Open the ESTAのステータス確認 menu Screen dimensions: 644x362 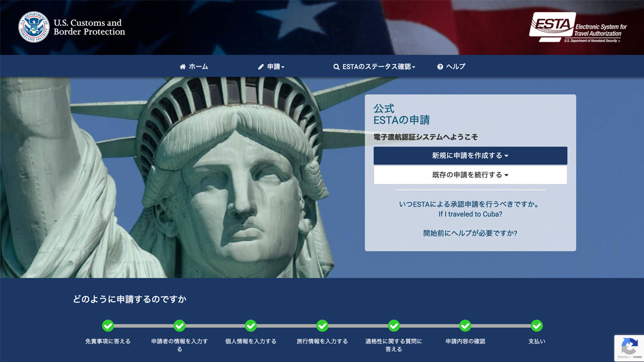point(374,67)
